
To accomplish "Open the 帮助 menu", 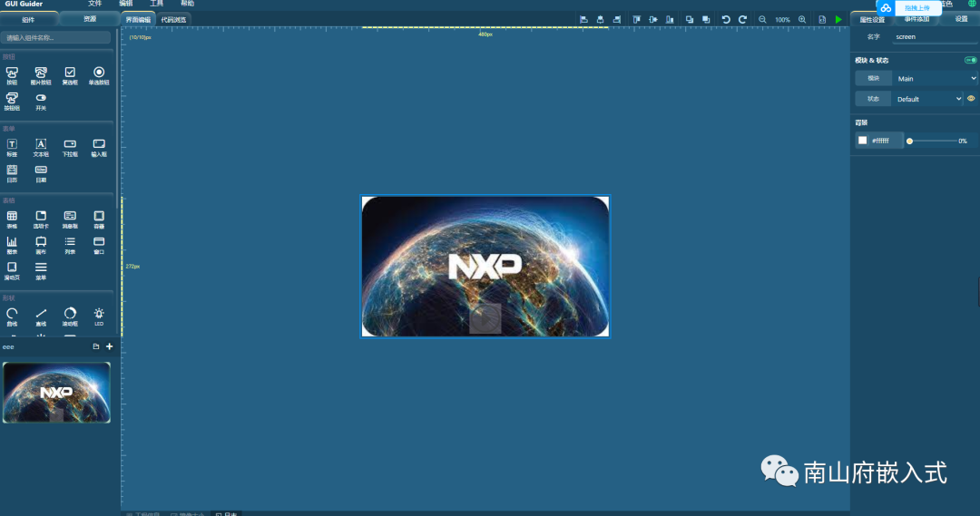I will [x=187, y=4].
